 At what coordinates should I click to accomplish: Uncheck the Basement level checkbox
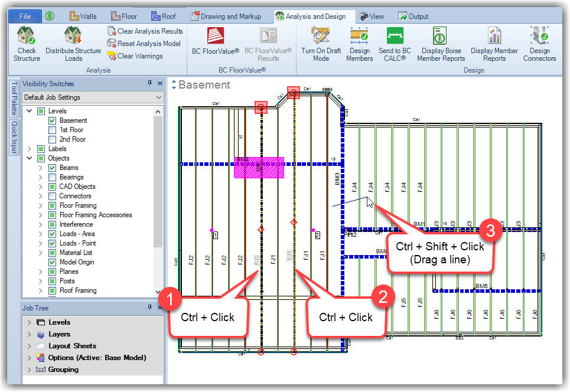[53, 120]
